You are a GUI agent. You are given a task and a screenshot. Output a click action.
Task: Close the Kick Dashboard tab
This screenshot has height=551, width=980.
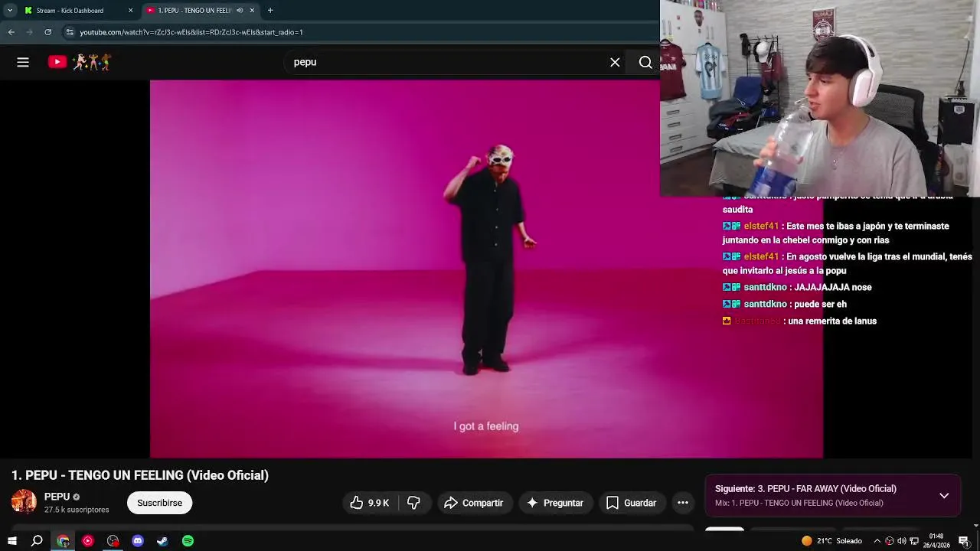click(x=130, y=10)
